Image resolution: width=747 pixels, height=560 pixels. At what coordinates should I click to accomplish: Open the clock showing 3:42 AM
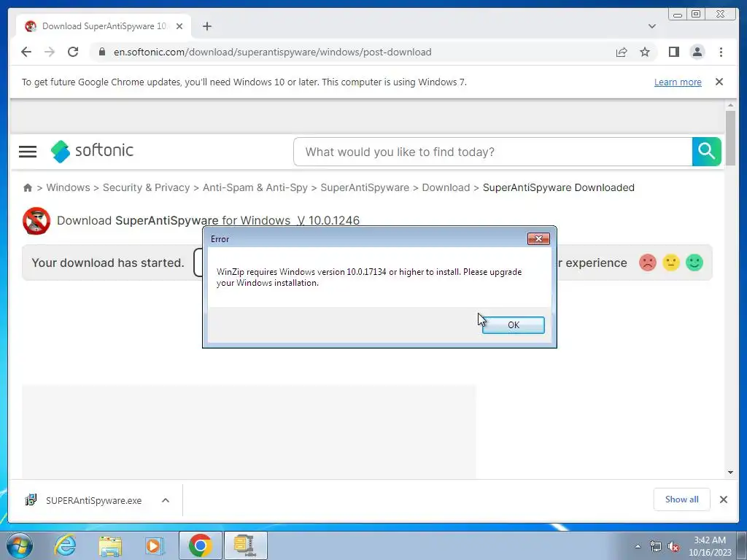pos(709,546)
